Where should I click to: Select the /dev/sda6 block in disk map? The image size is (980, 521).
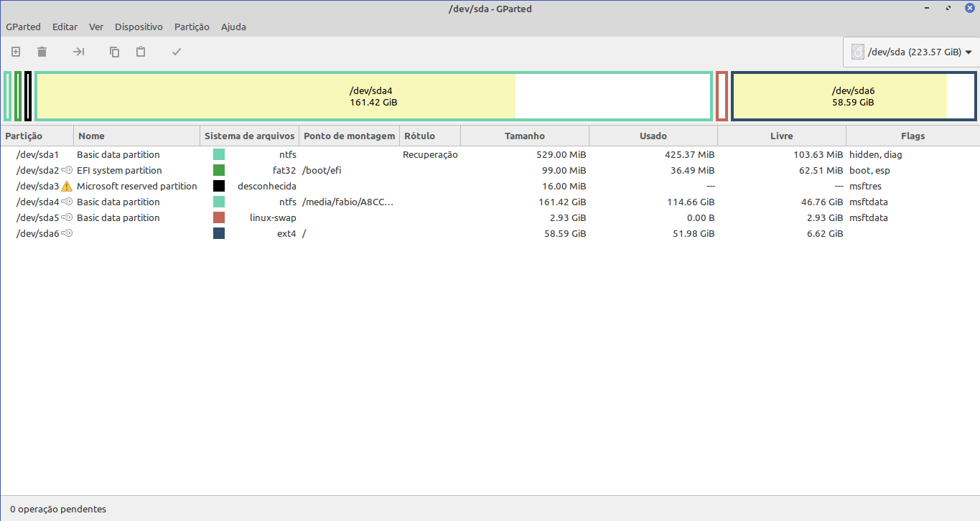(854, 96)
